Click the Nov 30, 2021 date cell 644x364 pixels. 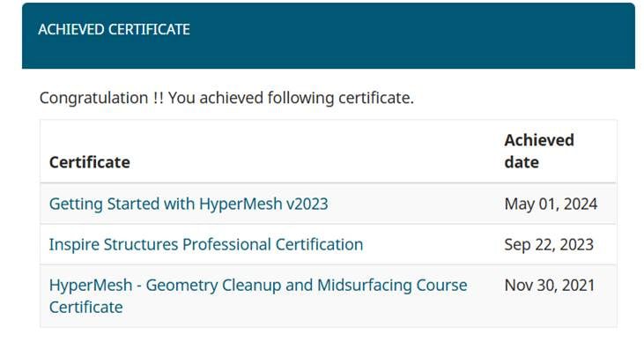tap(550, 286)
